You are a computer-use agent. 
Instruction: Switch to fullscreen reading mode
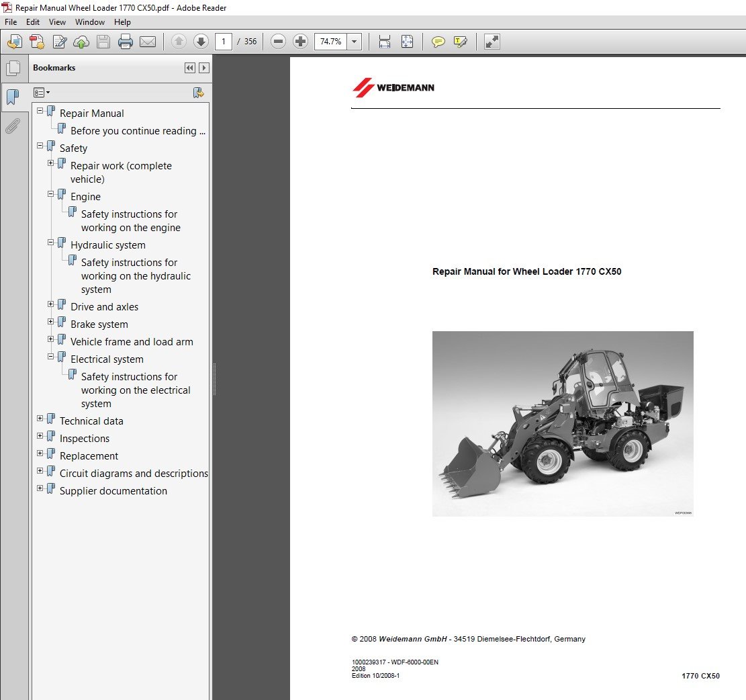(491, 42)
